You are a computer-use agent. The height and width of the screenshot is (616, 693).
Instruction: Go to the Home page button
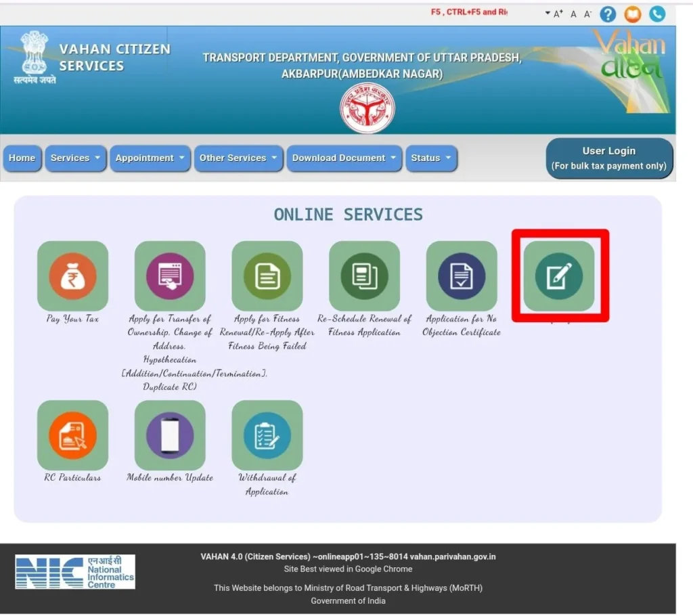pyautogui.click(x=22, y=158)
